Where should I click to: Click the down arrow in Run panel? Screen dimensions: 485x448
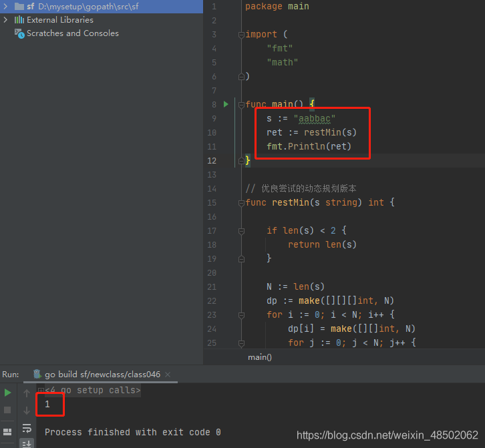pyautogui.click(x=27, y=410)
